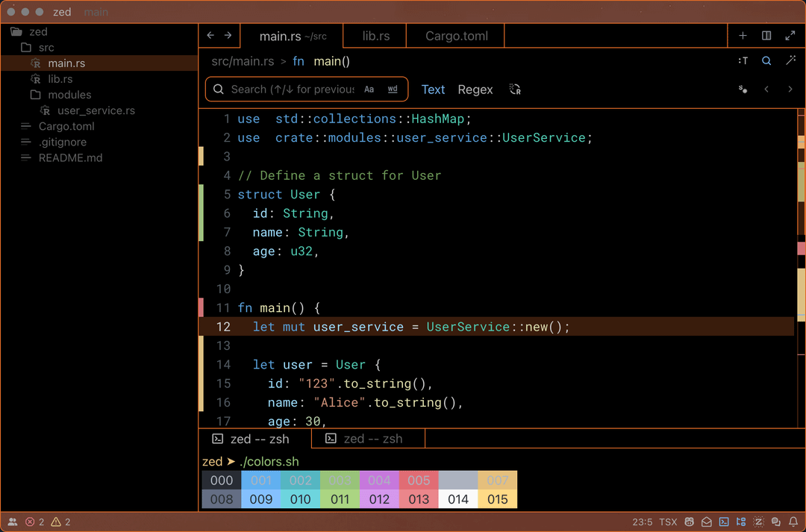Click the magic wand icon in the editor toolbar

[x=790, y=61]
